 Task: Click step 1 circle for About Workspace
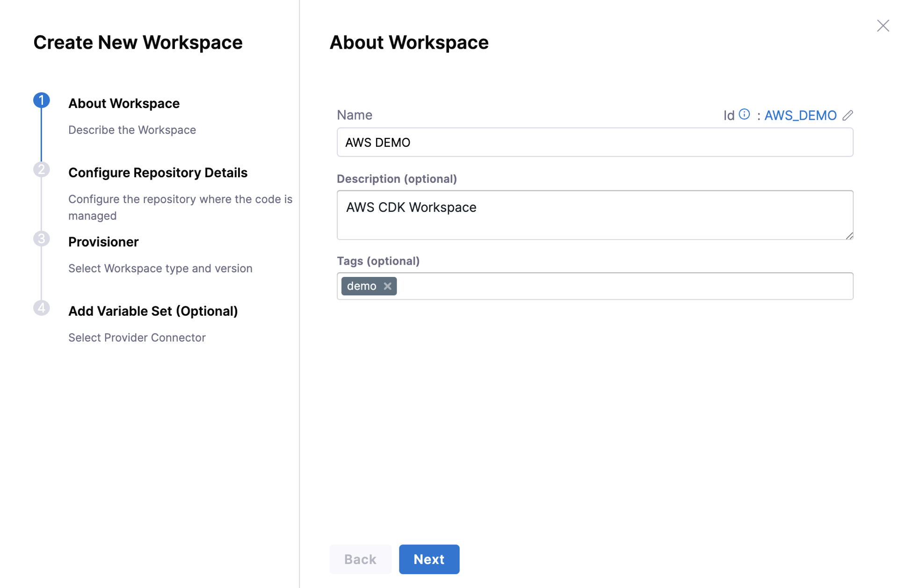click(42, 100)
